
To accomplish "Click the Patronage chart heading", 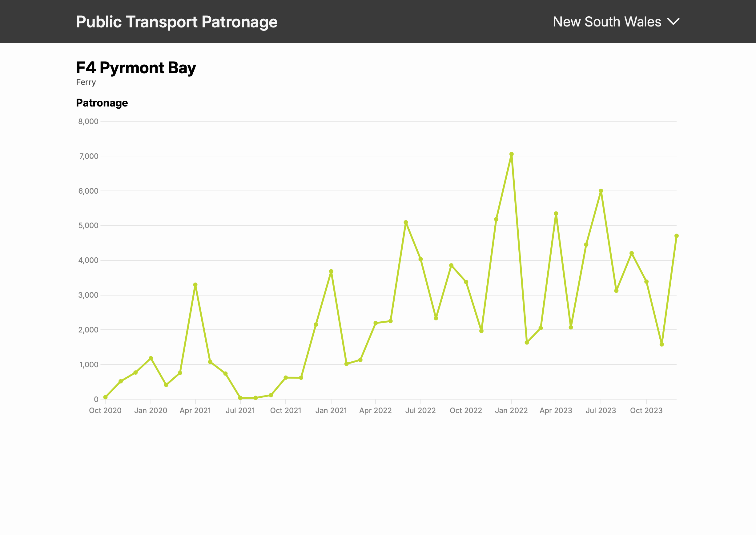I will tap(102, 103).
